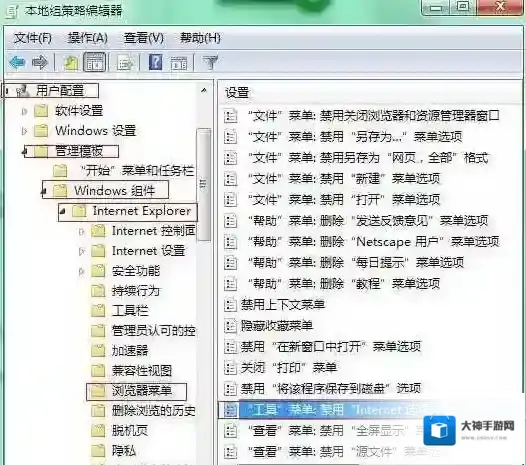Open the 帮助(H) menu
526x465 pixels.
pos(200,38)
